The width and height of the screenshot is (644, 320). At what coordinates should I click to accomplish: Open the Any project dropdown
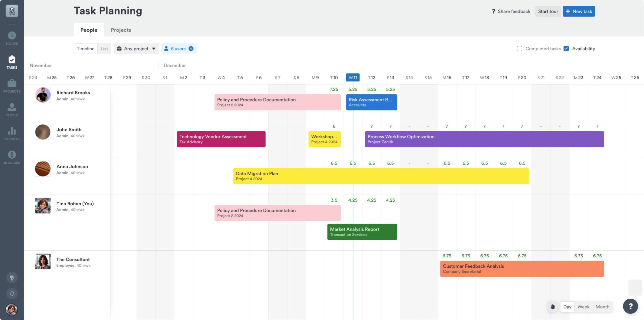[136, 49]
